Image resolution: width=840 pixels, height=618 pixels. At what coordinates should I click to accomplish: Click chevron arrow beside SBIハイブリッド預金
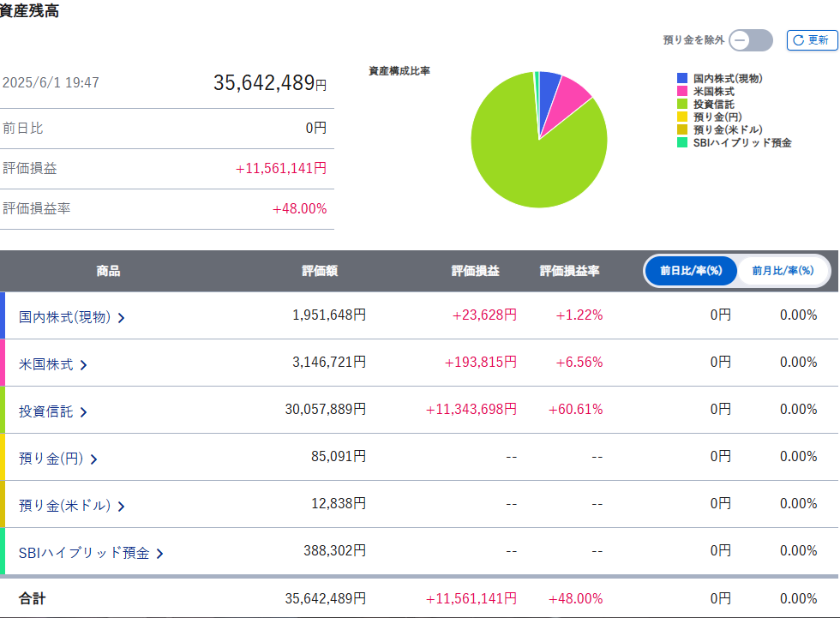tap(159, 554)
